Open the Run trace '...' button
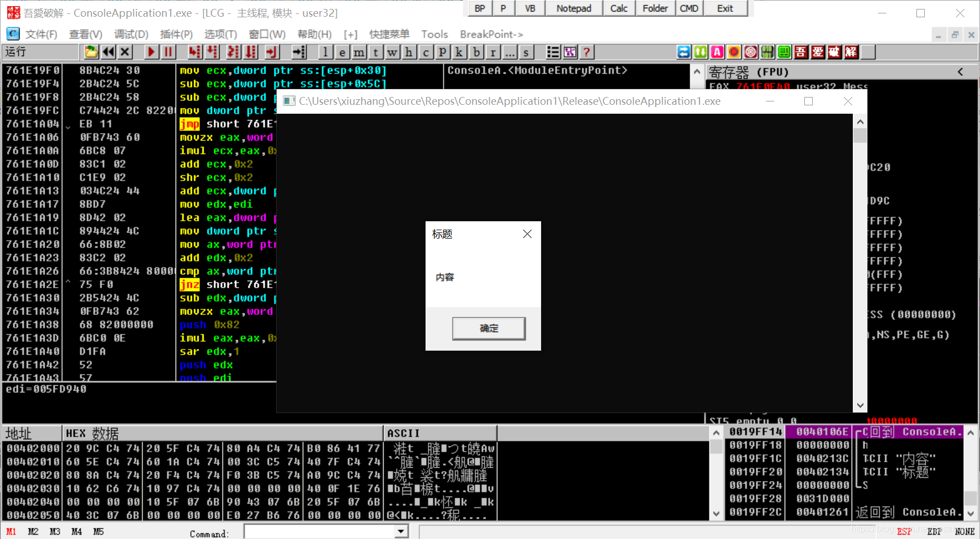Viewport: 980px width, 539px height. click(x=510, y=52)
